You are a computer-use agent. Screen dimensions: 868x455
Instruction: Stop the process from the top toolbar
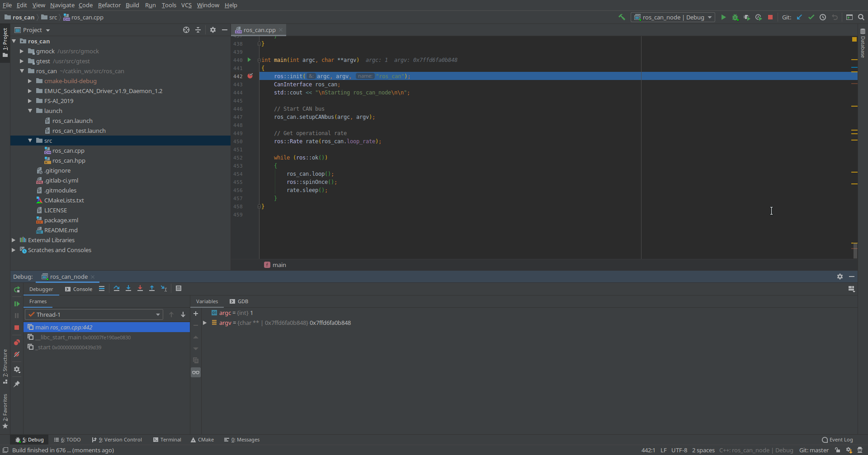[x=770, y=17]
